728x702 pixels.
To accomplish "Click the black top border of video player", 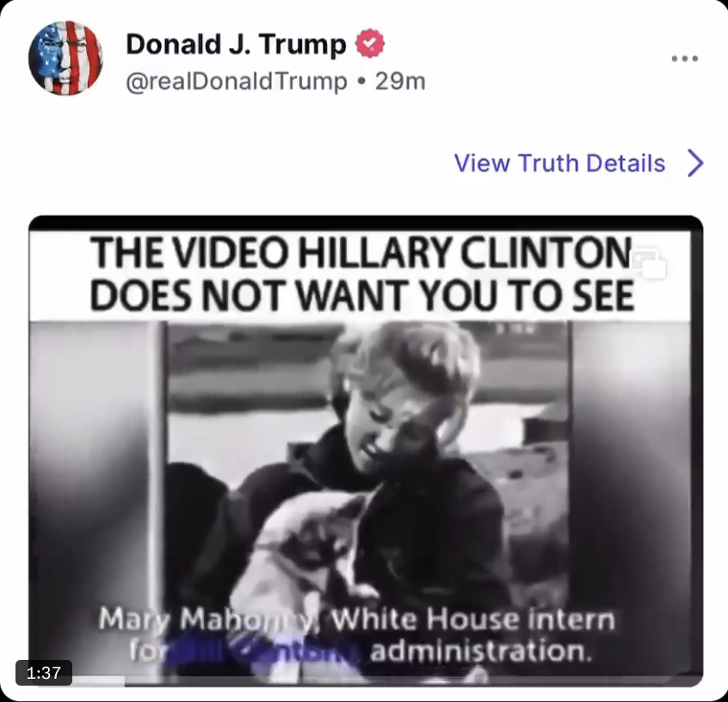I will click(366, 224).
